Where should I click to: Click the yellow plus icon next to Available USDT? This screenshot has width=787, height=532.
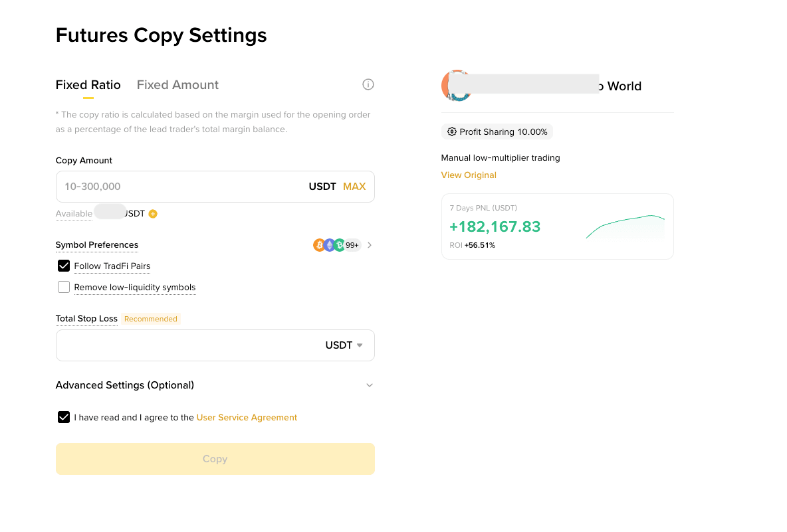(x=153, y=214)
